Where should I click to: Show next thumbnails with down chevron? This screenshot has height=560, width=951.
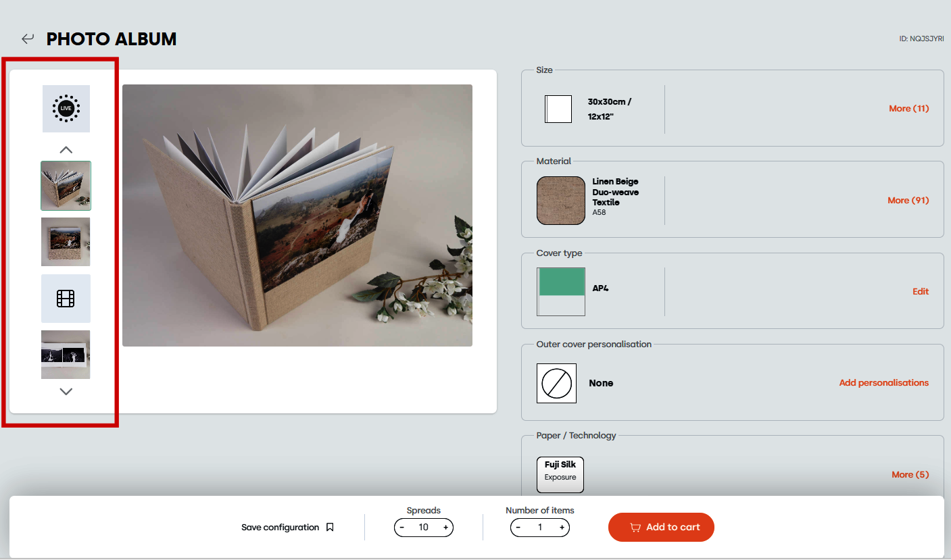click(x=66, y=391)
